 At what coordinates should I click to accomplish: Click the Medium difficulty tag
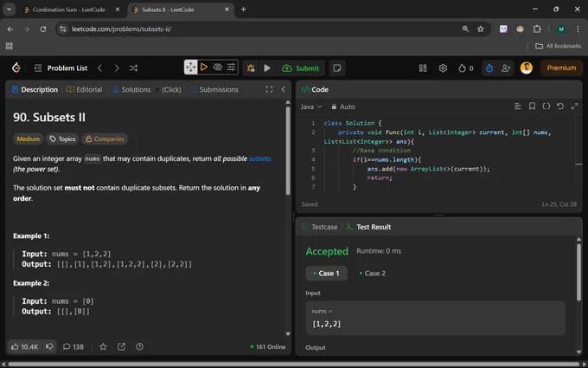(x=29, y=139)
